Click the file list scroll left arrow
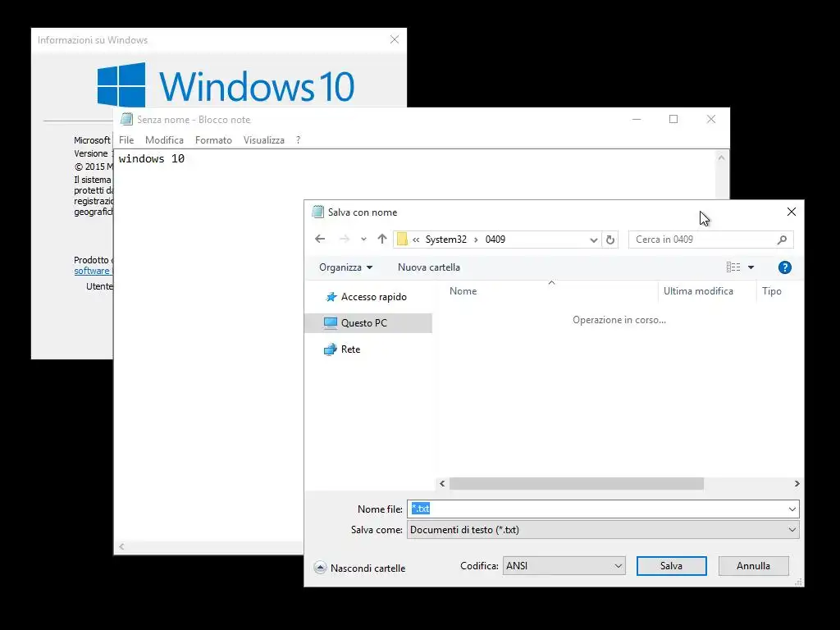The height and width of the screenshot is (630, 840). pyautogui.click(x=442, y=484)
